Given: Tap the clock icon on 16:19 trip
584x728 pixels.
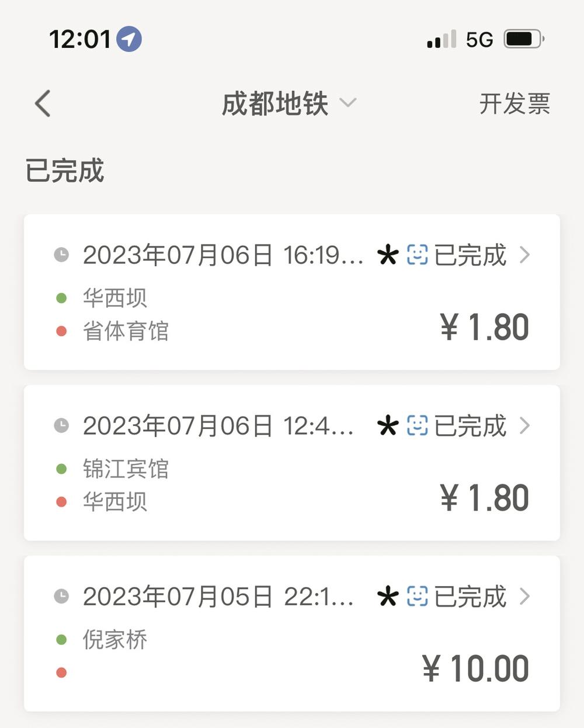Looking at the screenshot, I should point(61,255).
